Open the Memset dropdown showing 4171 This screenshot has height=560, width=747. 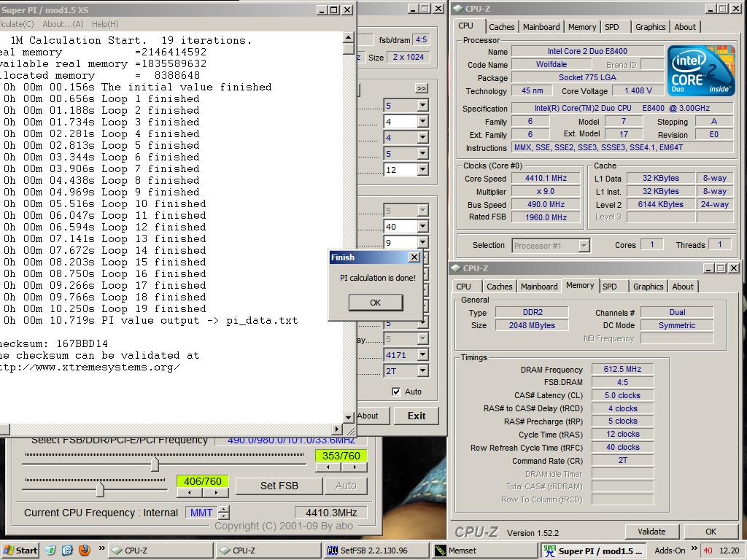(422, 355)
